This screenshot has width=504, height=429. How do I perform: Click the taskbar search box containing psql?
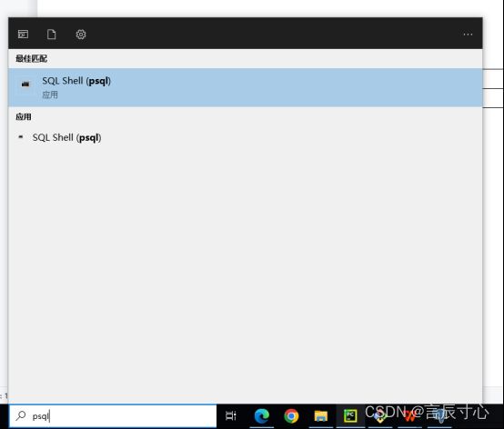coord(113,416)
